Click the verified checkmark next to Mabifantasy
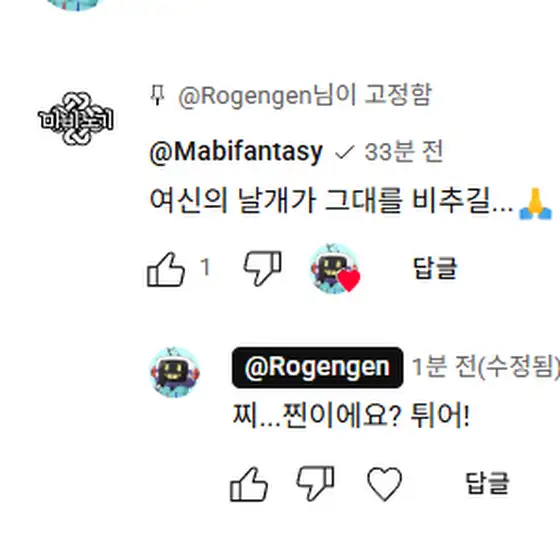 [x=344, y=153]
